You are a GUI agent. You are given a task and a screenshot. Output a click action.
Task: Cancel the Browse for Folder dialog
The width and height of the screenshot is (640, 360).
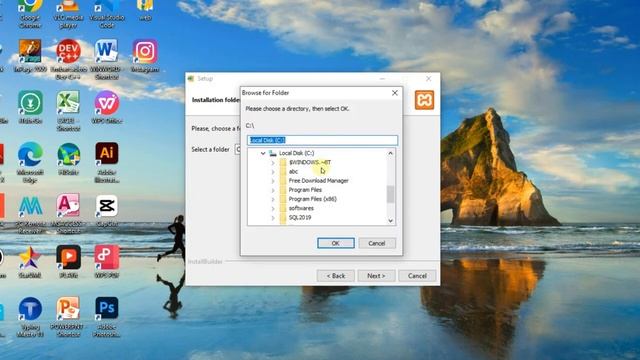coord(377,243)
